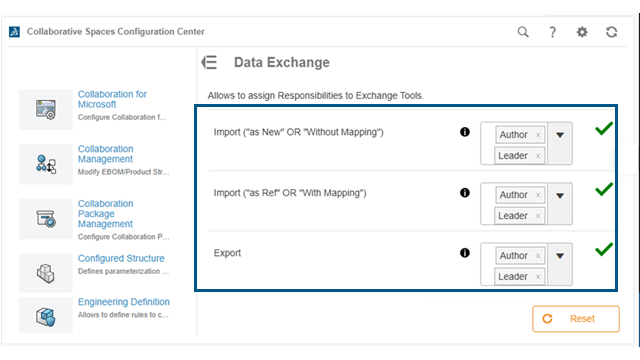Expand roles dropdown for Import as Ref
640x360 pixels.
click(560, 196)
